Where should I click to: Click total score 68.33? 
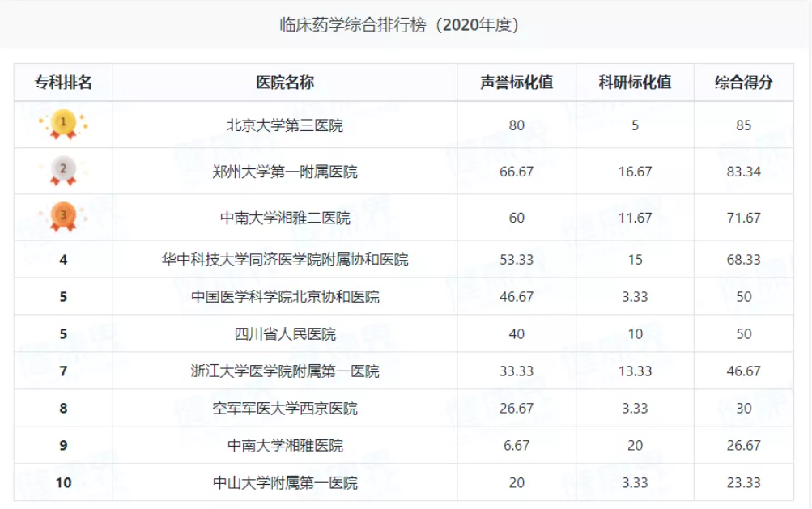tap(744, 260)
